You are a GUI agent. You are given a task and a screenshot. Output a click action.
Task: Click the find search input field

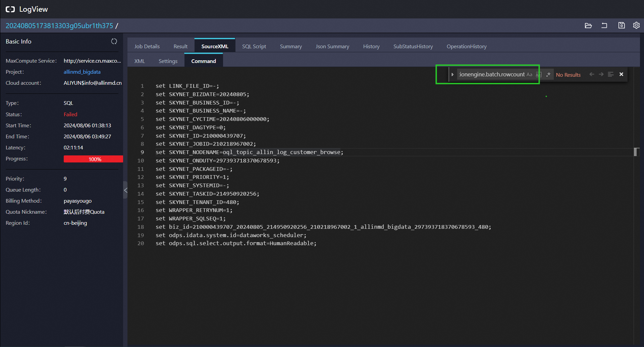tap(491, 74)
